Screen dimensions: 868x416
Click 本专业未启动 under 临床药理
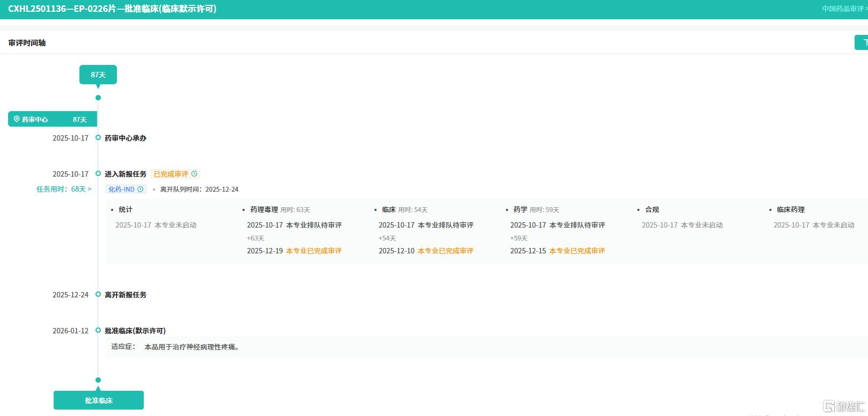click(834, 225)
